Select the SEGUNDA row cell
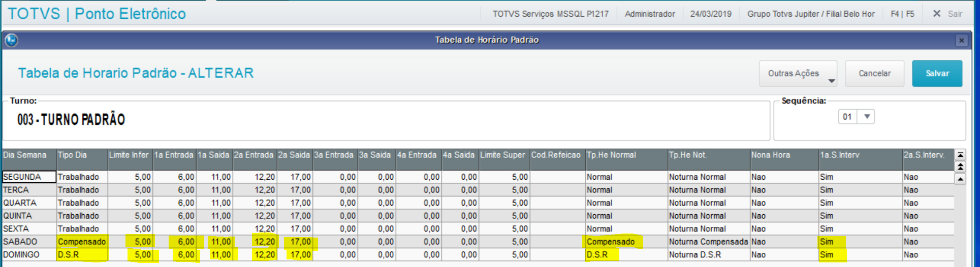The height and width of the screenshot is (267, 980). (29, 177)
